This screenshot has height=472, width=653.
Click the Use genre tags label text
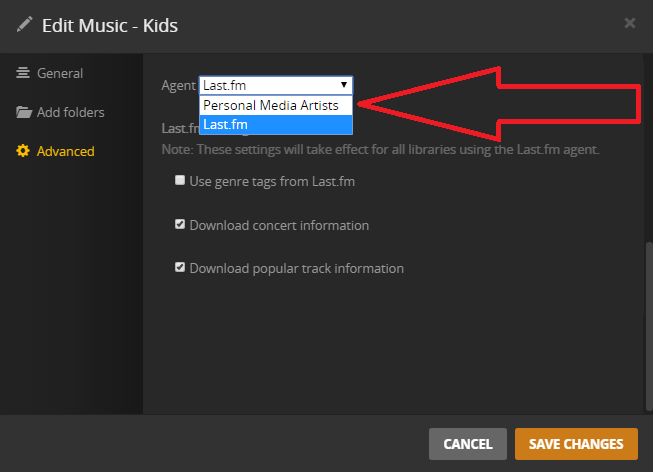click(272, 181)
